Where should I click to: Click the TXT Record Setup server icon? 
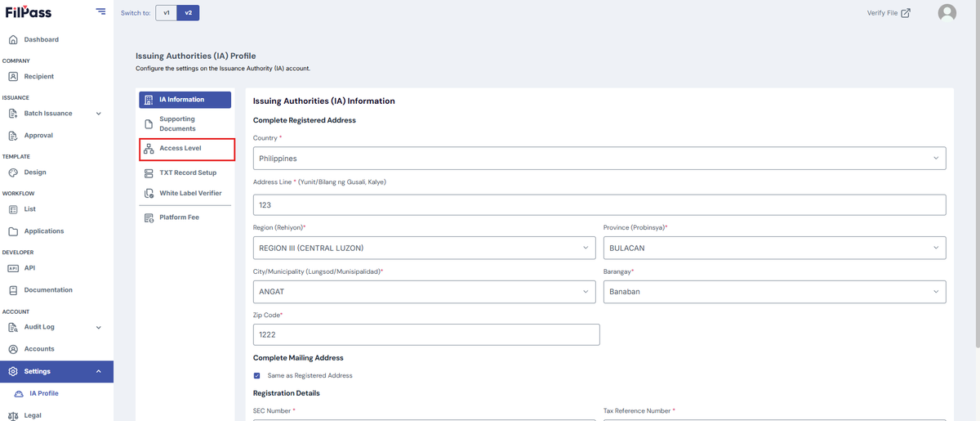pos(149,172)
